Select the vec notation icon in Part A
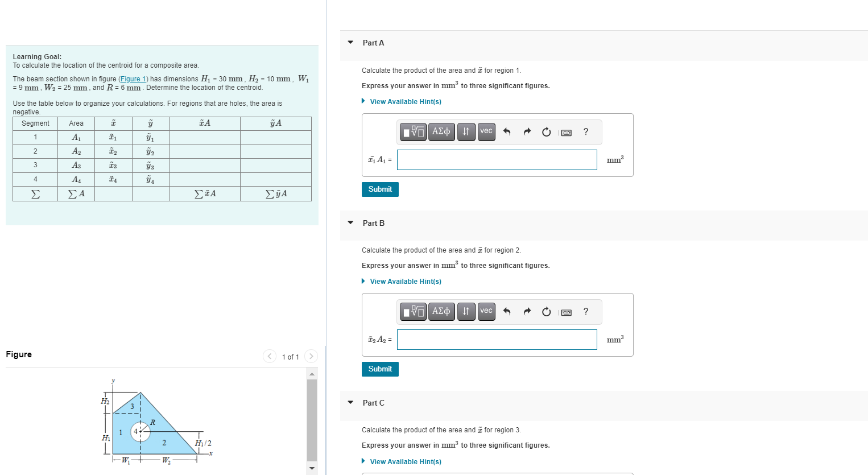 tap(486, 131)
